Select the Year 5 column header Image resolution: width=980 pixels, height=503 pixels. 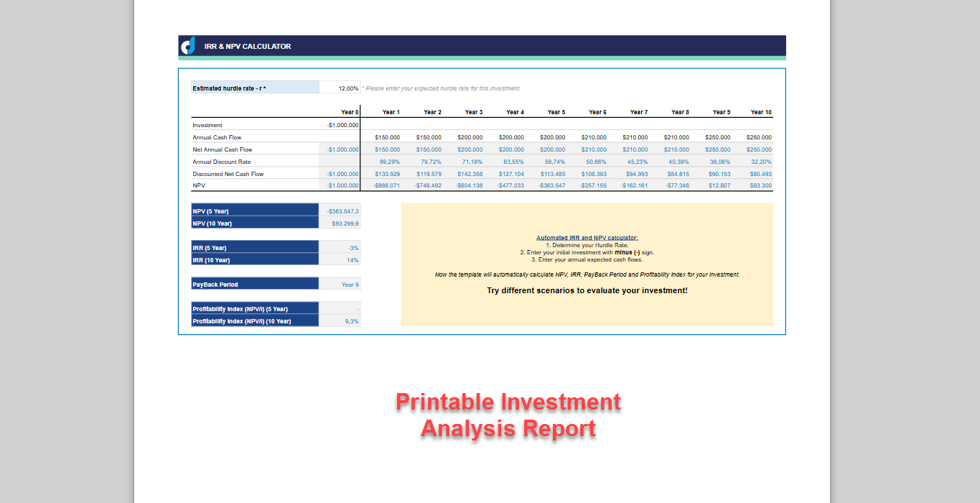click(x=556, y=111)
